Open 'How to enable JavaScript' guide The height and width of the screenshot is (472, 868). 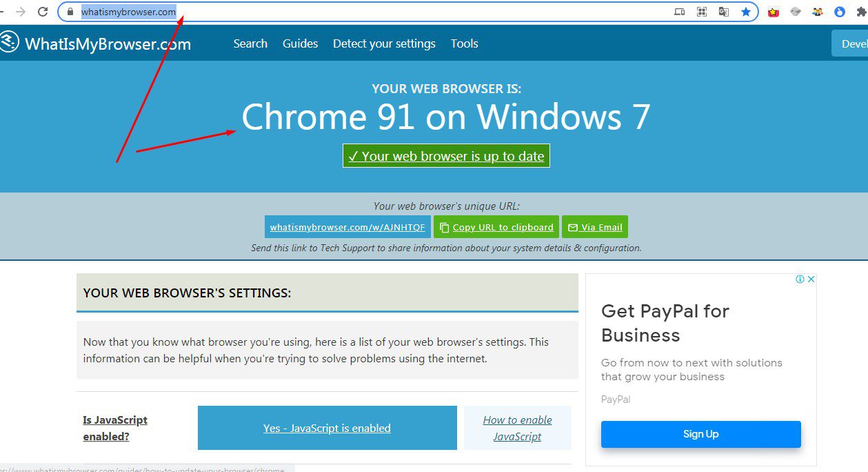[x=518, y=428]
